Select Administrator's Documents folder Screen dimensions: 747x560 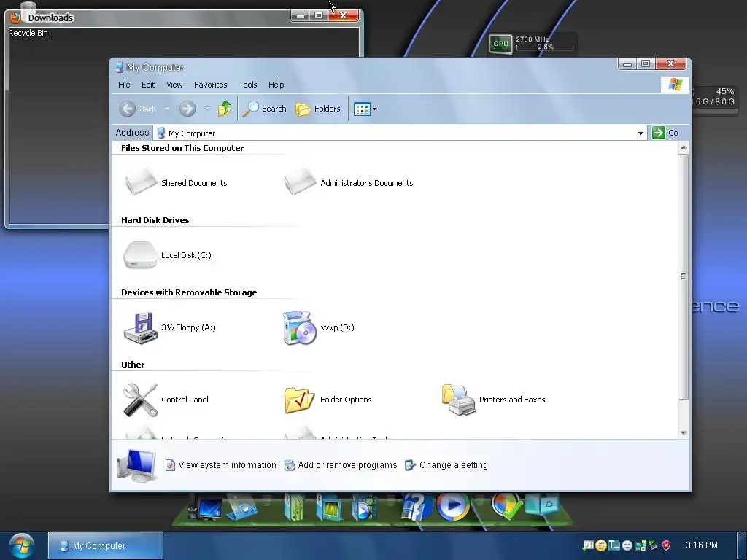pos(348,183)
